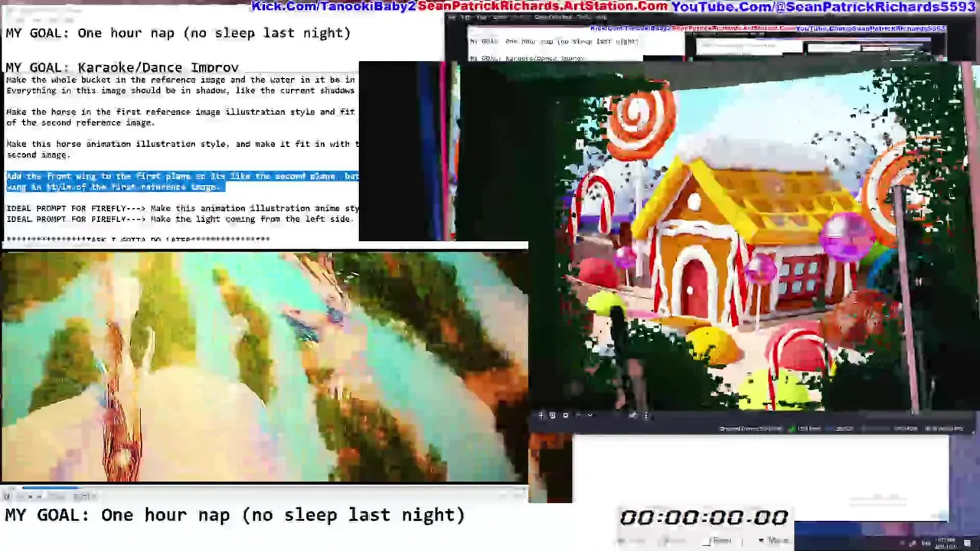
Task: Click the highlighted 'Add the front wing' text
Action: click(182, 181)
